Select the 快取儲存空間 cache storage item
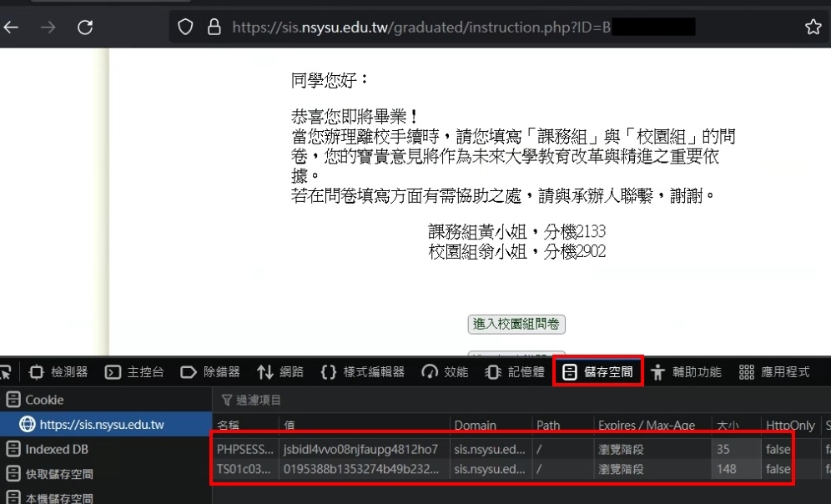This screenshot has height=504, width=831. click(x=50, y=474)
